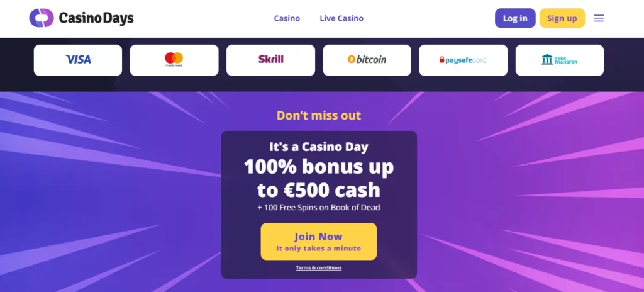Open the hamburger menu icon
This screenshot has height=292, width=644.
click(x=599, y=18)
